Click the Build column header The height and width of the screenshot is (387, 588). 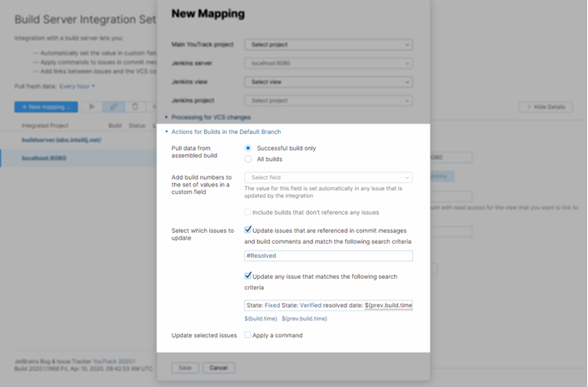coord(115,126)
